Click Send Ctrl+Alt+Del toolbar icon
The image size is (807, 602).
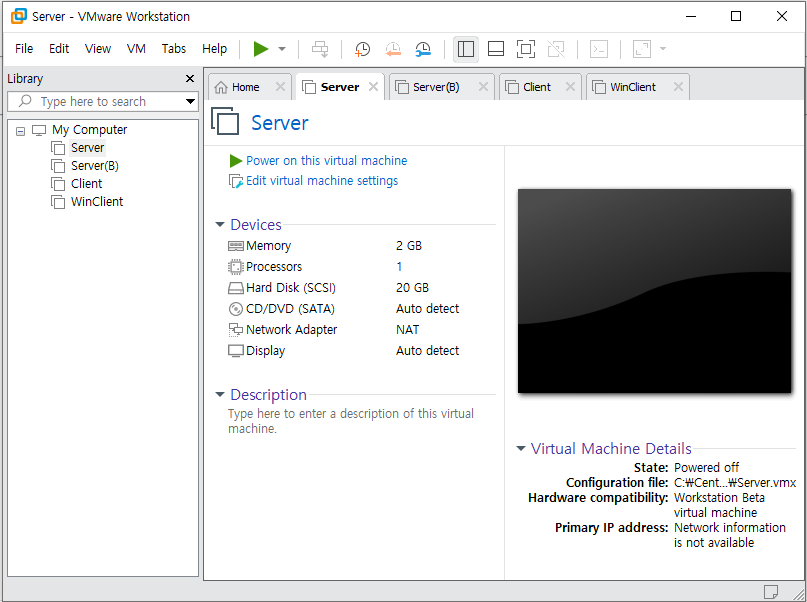pos(320,49)
